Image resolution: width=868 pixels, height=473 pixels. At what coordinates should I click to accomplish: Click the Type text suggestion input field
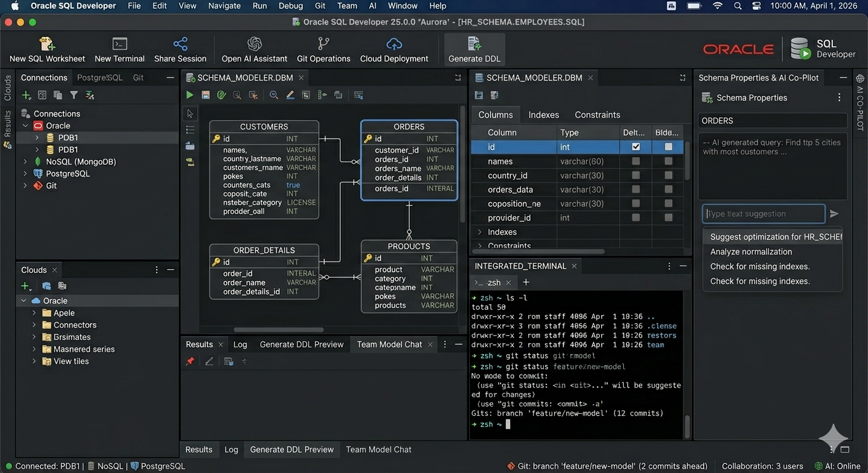pyautogui.click(x=763, y=214)
